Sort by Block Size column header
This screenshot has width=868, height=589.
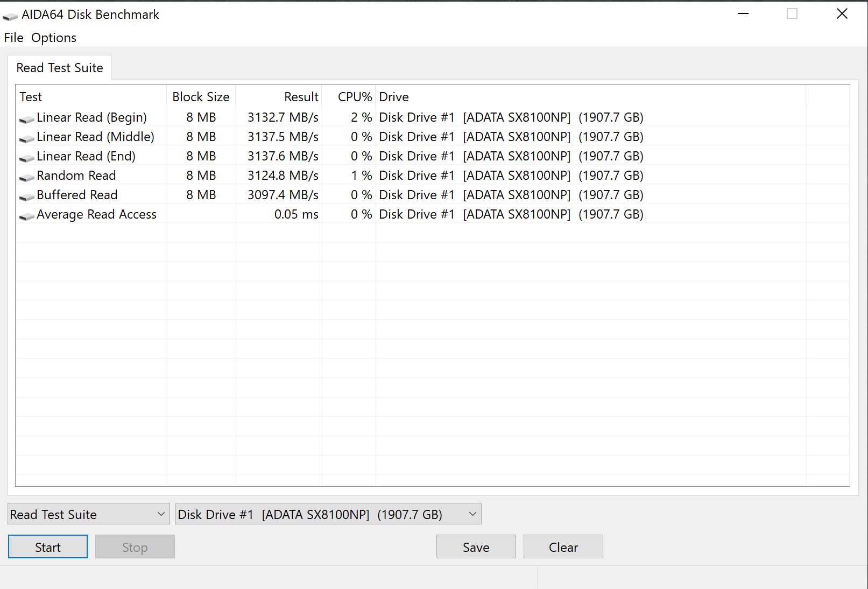coord(201,97)
